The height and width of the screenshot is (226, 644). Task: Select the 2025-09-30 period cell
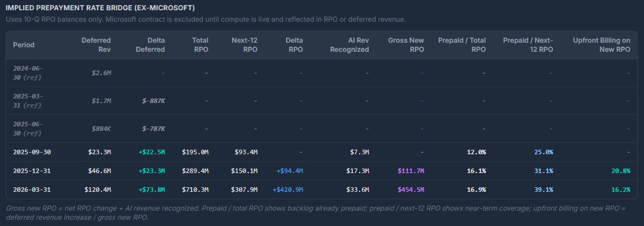(32, 152)
